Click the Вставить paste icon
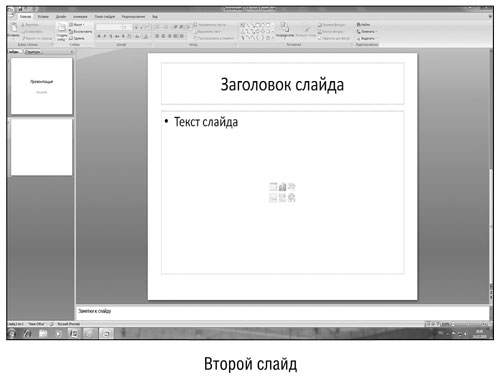 click(x=14, y=28)
